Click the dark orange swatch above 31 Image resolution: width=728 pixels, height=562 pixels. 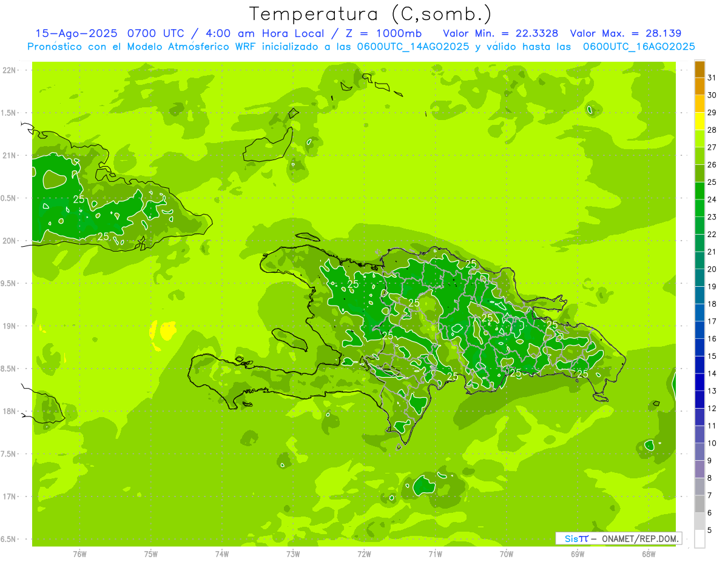(x=699, y=69)
